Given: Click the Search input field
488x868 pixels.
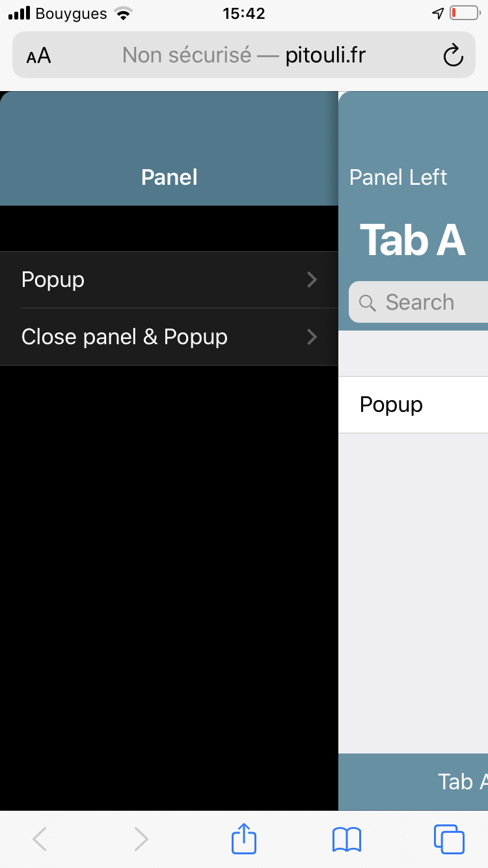Looking at the screenshot, I should coord(423,302).
